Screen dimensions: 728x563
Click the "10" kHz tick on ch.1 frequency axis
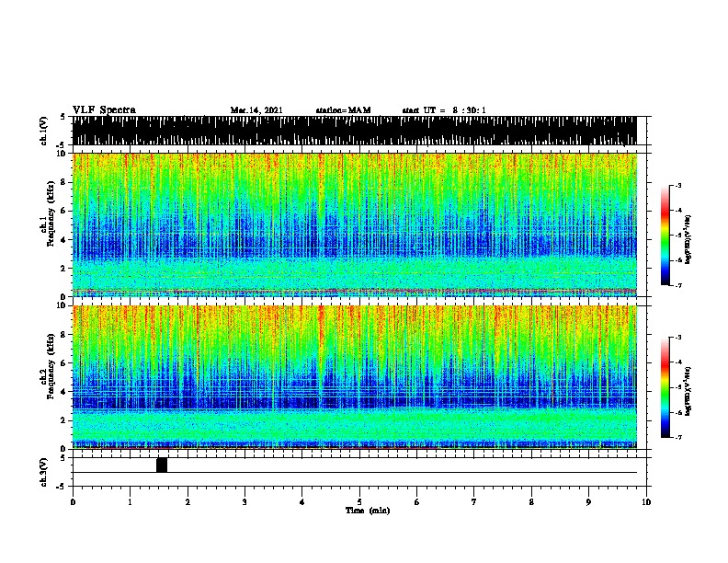(62, 154)
